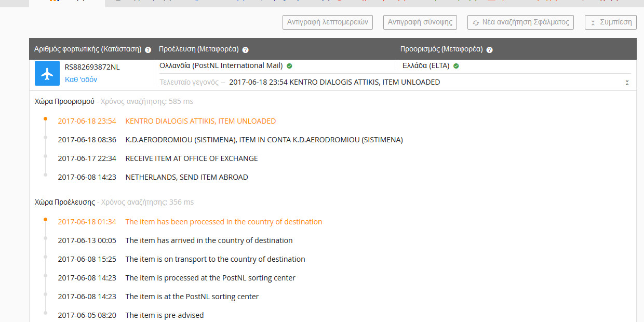Click Ελλάδα (ELTA) destination carrier text

[427, 65]
